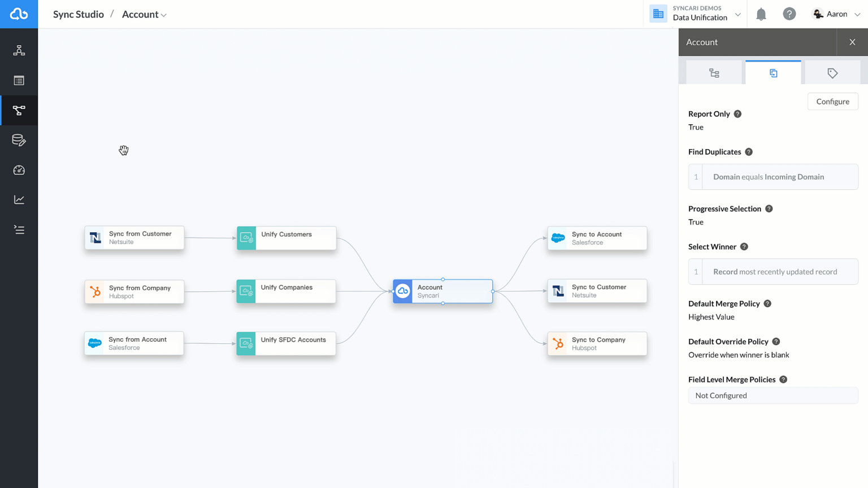Click the Domain equals Incoming Domain rule
The height and width of the screenshot is (488, 868).
coord(773,177)
